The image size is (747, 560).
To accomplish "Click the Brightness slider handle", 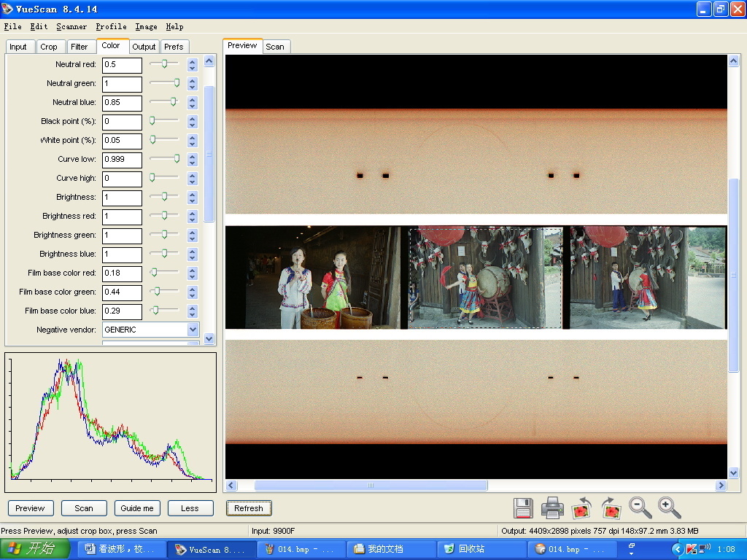I will pos(165,197).
